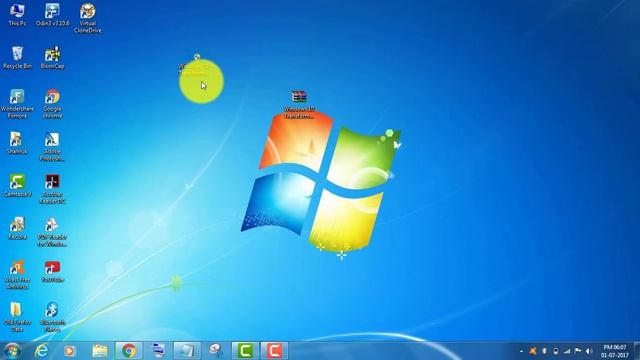Select the PDF Reader for Windows shortcut
The width and height of the screenshot is (640, 360).
coord(52,232)
